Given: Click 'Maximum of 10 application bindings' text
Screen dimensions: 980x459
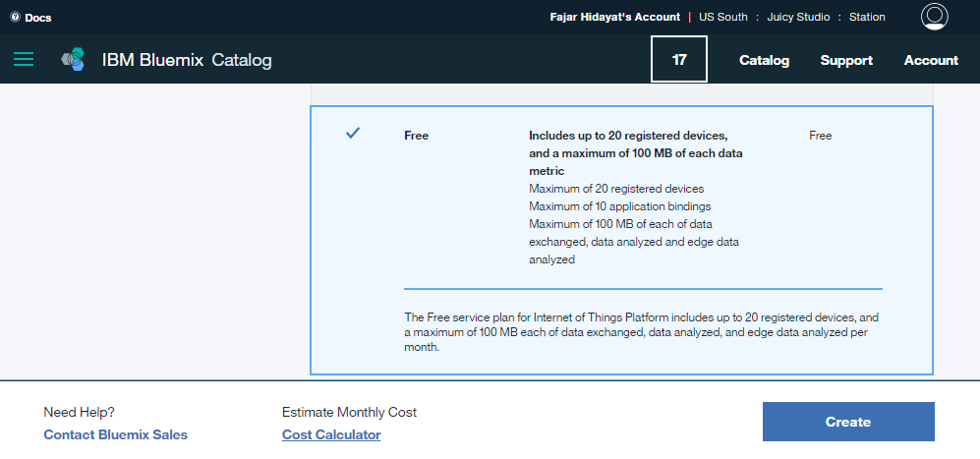Looking at the screenshot, I should [x=620, y=205].
